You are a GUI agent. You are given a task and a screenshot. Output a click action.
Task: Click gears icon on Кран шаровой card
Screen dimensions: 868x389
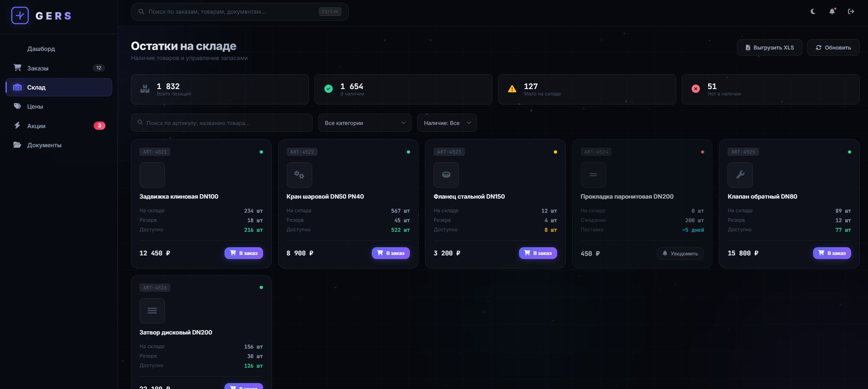tap(299, 175)
